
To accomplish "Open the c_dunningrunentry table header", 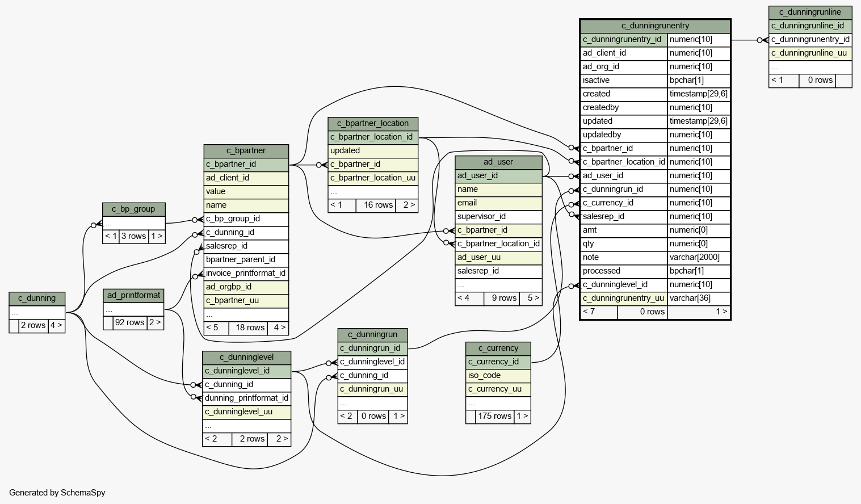I will point(655,26).
